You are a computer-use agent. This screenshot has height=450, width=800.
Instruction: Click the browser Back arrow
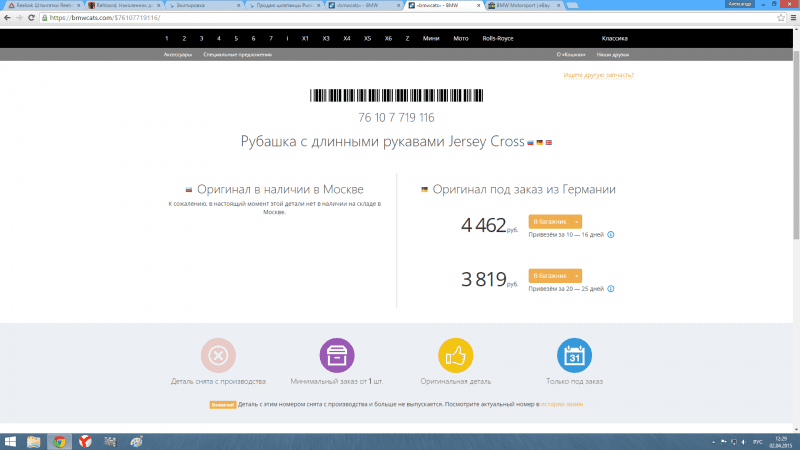point(7,17)
